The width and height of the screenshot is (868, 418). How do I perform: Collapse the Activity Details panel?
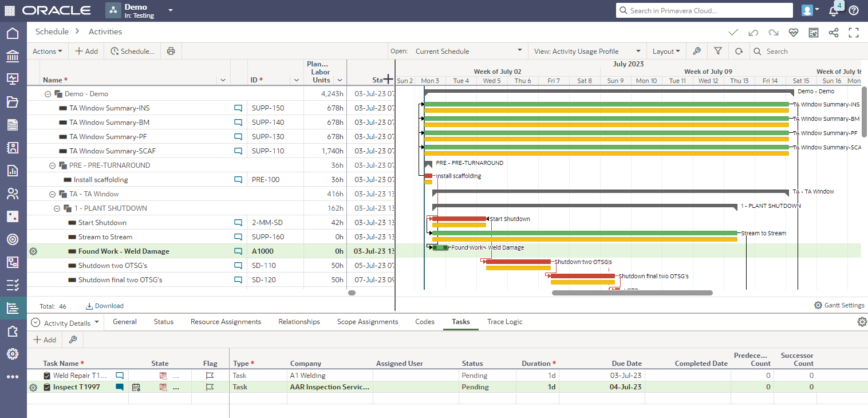click(x=35, y=323)
